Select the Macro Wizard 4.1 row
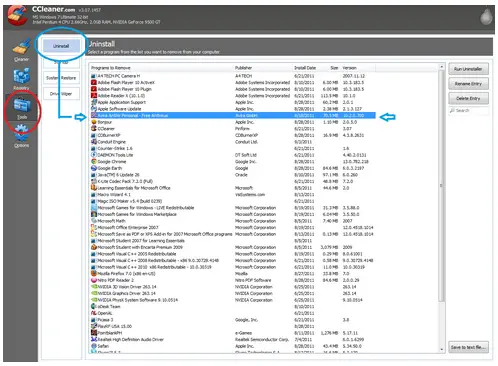The height and width of the screenshot is (366, 498). pos(233,195)
